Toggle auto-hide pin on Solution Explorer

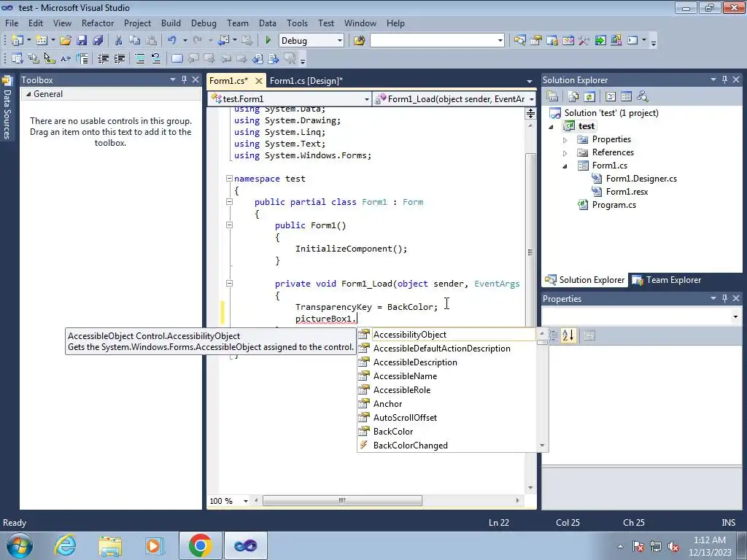click(724, 80)
